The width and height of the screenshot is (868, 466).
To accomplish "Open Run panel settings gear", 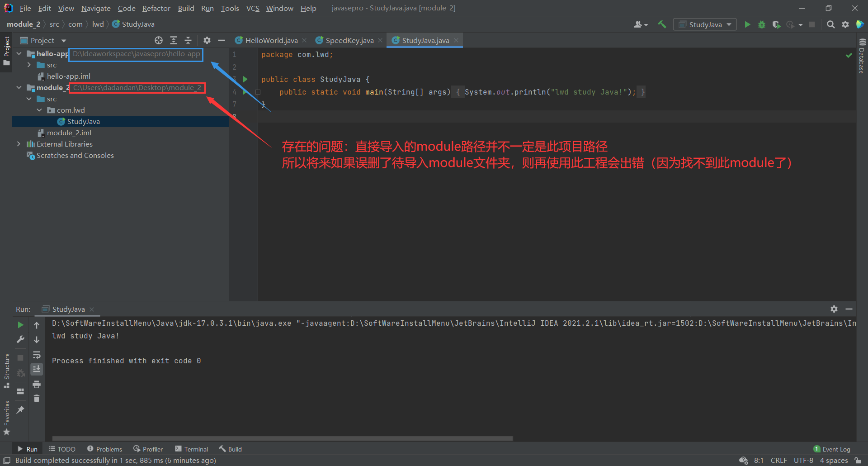I will pyautogui.click(x=834, y=309).
